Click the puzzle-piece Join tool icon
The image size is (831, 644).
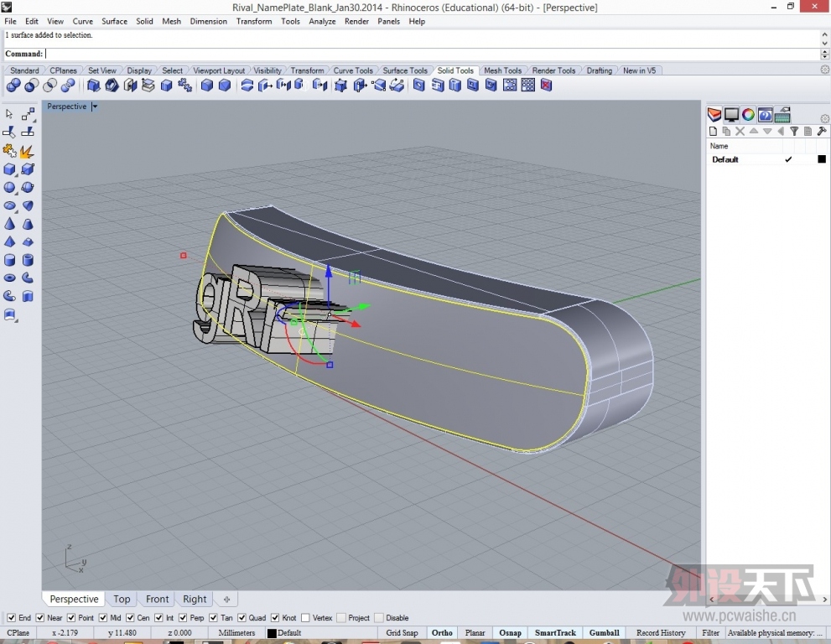click(9, 151)
